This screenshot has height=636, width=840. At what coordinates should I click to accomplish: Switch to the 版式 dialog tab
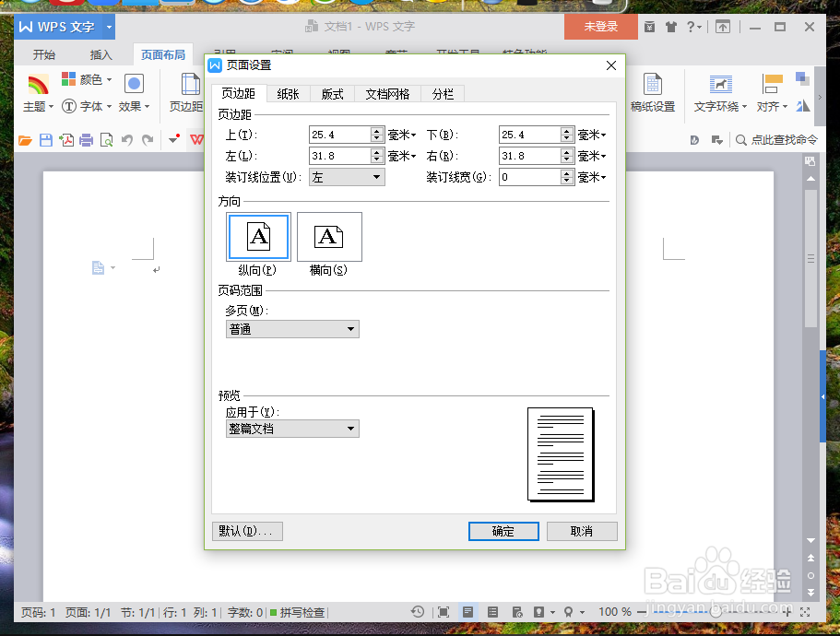[332, 94]
